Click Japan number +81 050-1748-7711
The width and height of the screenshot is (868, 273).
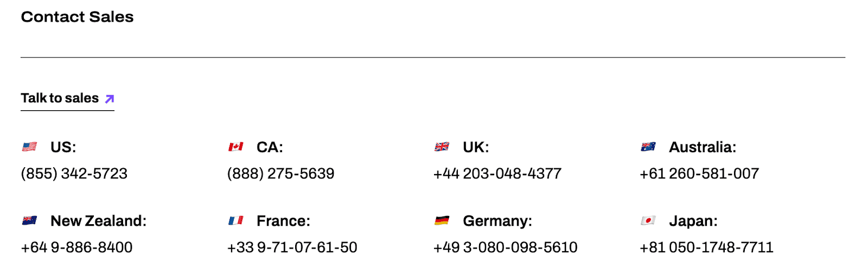(706, 247)
